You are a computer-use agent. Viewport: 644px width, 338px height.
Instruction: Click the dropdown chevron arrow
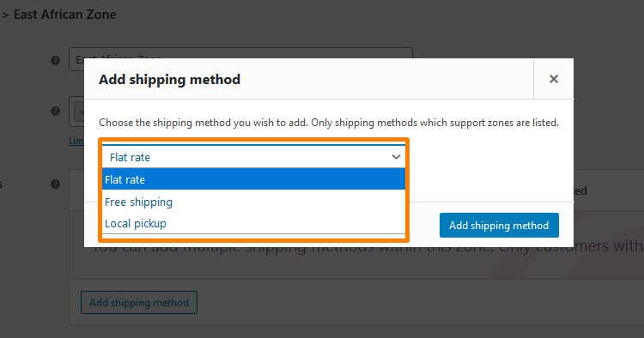coord(396,157)
